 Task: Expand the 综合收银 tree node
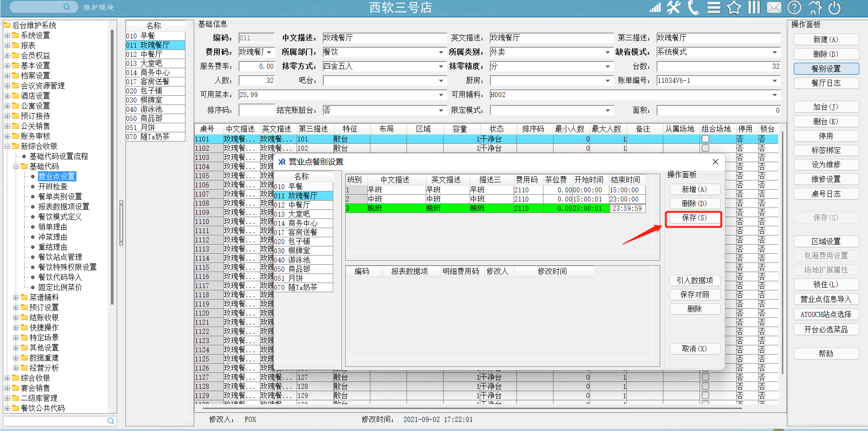pos(7,378)
